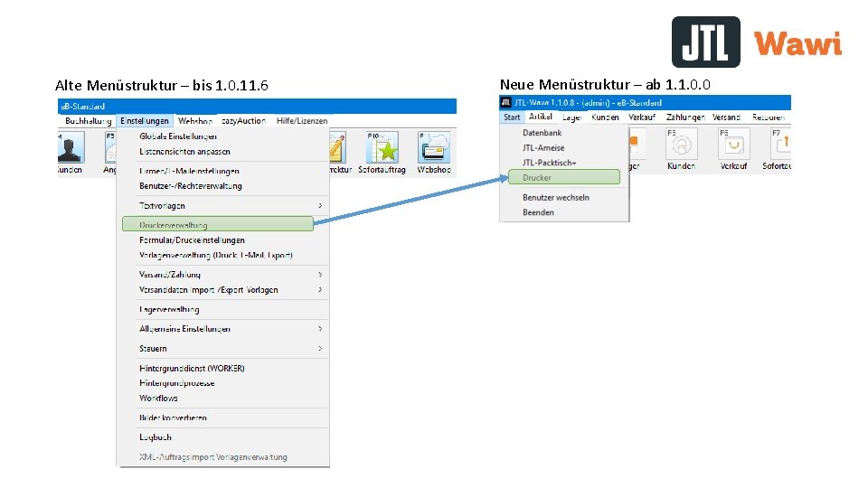
Task: Choose Datenbank in Start menu
Action: (542, 133)
